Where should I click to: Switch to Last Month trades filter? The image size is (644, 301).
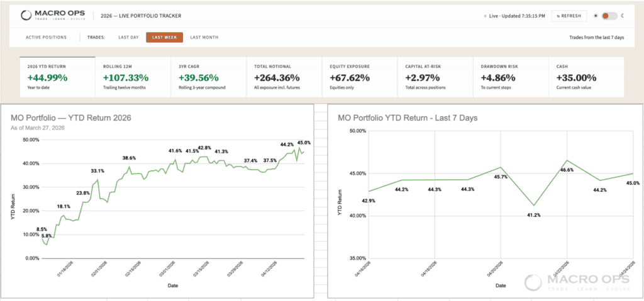point(204,38)
